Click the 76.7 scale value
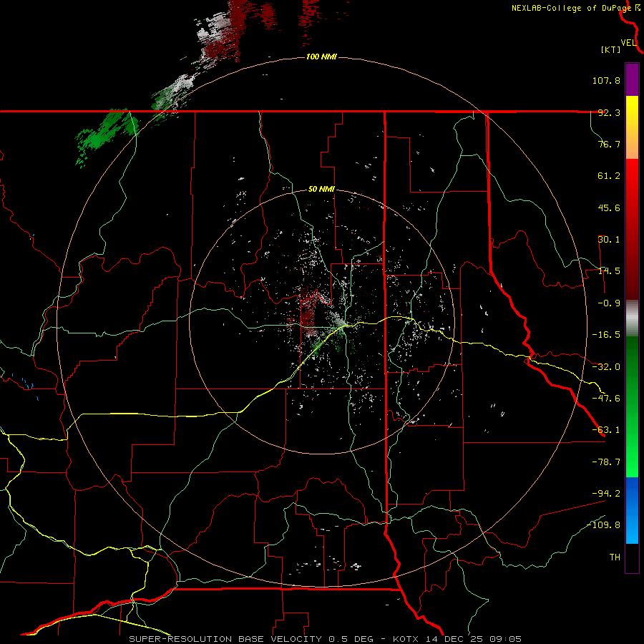 [x=609, y=144]
